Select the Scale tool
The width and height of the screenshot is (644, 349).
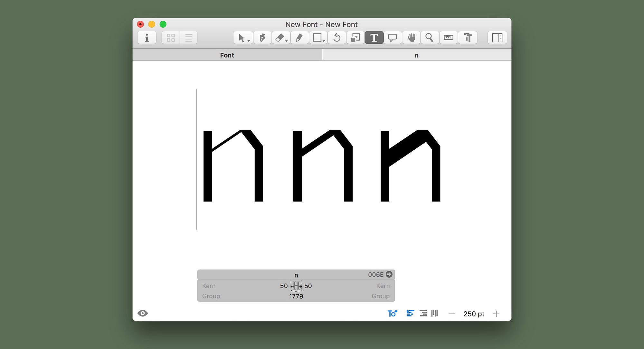[x=355, y=38]
